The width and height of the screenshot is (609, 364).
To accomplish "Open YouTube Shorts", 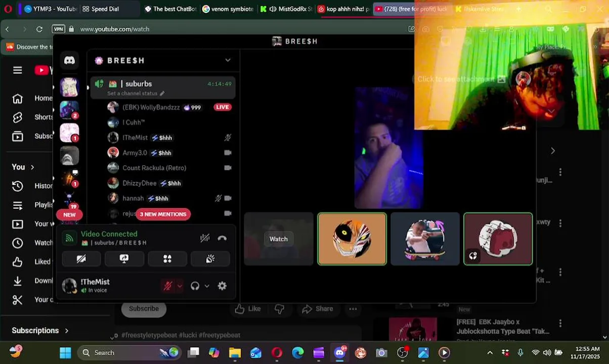I will pyautogui.click(x=33, y=117).
